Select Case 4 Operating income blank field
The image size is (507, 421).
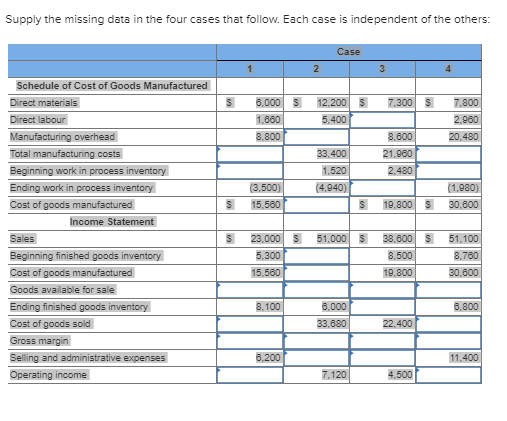(448, 375)
